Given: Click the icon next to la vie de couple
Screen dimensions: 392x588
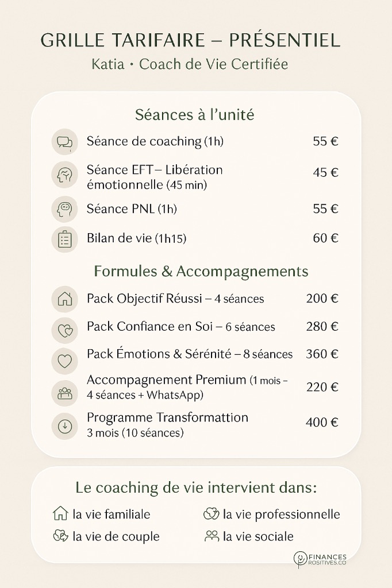Looking at the screenshot, I should click(60, 536).
